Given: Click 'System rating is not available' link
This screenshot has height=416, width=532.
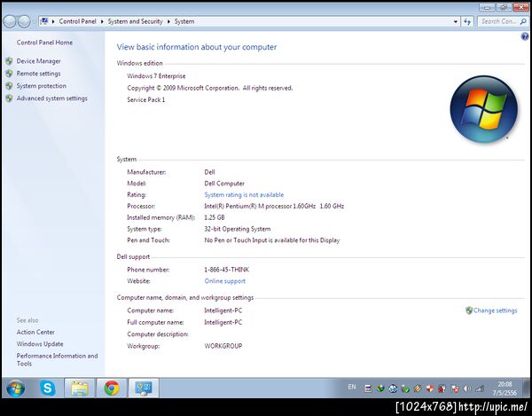Looking at the screenshot, I should tap(244, 195).
